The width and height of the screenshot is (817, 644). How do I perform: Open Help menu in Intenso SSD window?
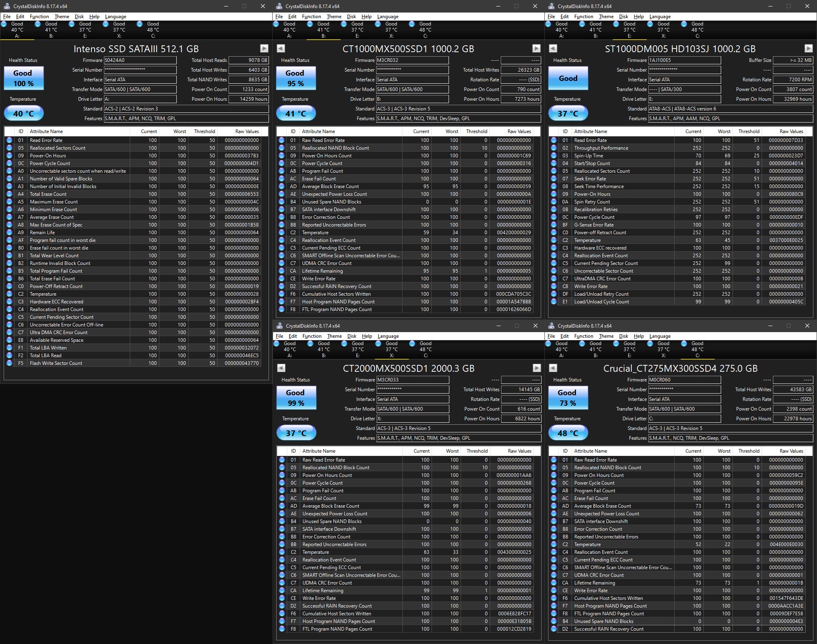94,17
